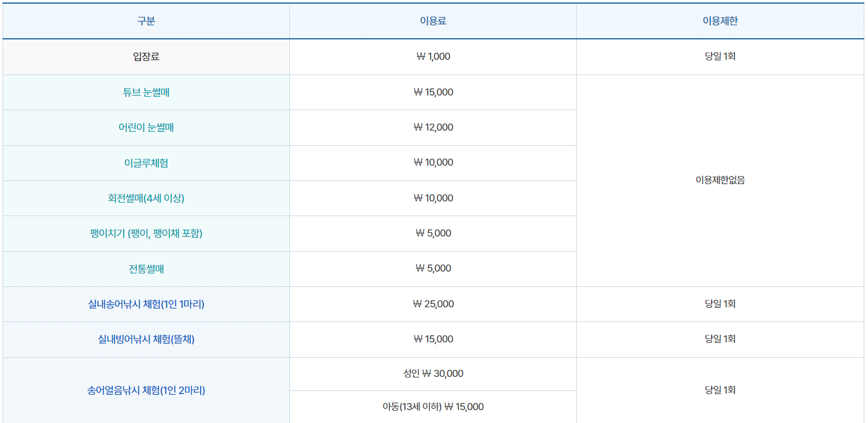Click 당일 1회 beside 송어얼음낚시 체험
This screenshot has width=868, height=423.
point(720,390)
